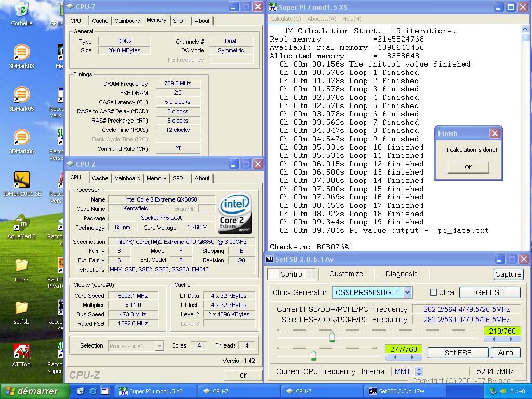The image size is (532, 399).
Task: Click the Intel Core 2 Extreme logo
Action: [x=235, y=212]
